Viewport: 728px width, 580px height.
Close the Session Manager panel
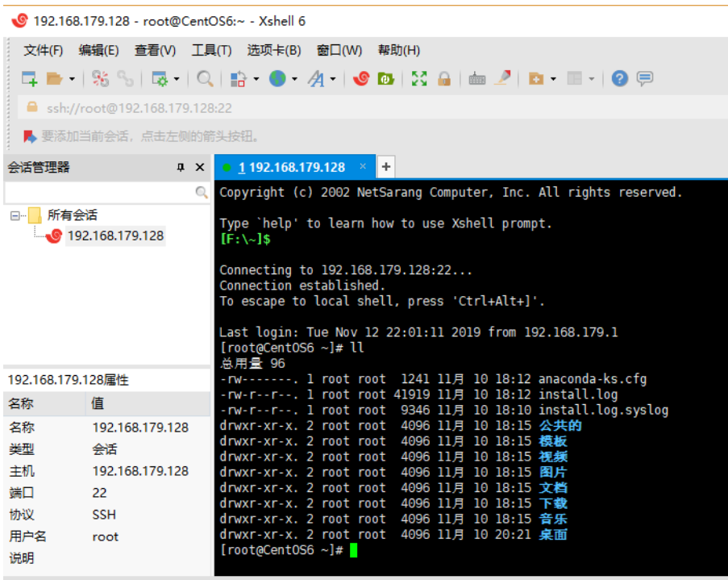click(200, 167)
